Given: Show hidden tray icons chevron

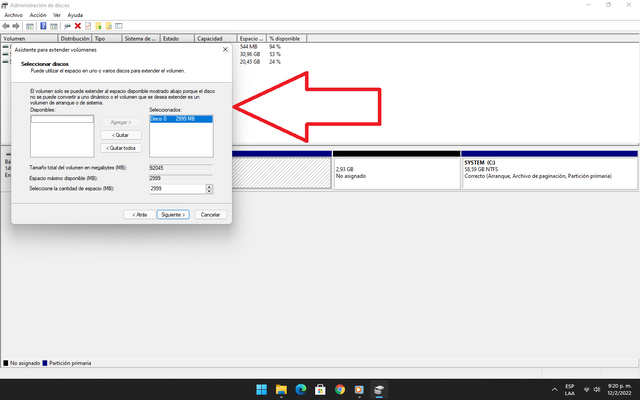Looking at the screenshot, I should [x=554, y=390].
